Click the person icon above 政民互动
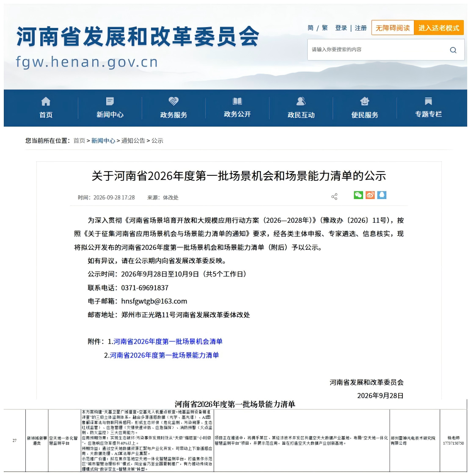Viewport: 471px width, 476px height. coord(301,101)
